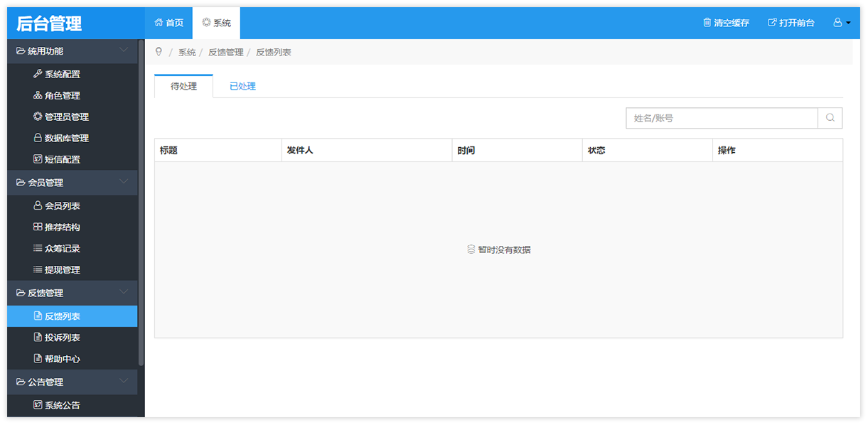Open the user account dropdown in header
This screenshot has width=868, height=425.
click(842, 23)
